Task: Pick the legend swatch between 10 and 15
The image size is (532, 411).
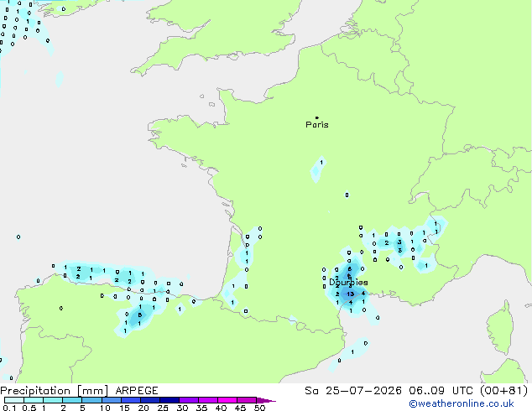Action: (x=112, y=400)
